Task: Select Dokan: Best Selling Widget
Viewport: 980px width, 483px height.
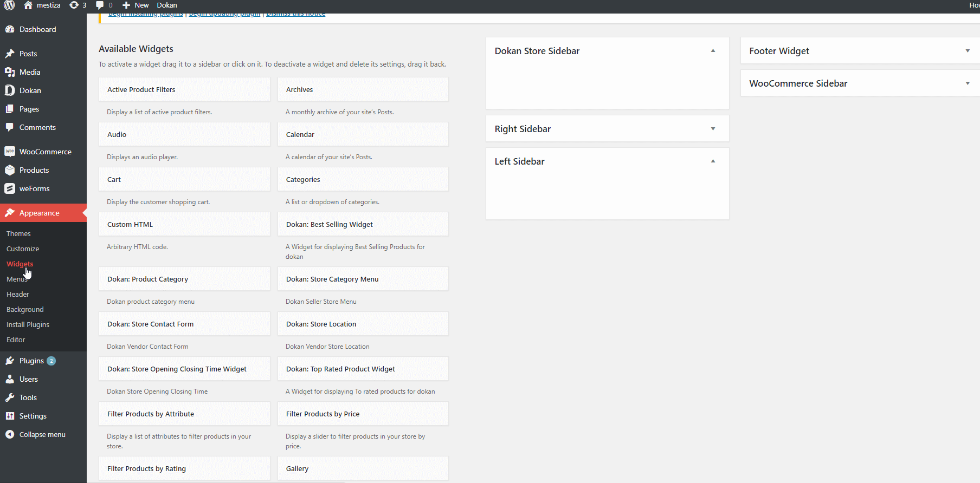Action: [363, 224]
